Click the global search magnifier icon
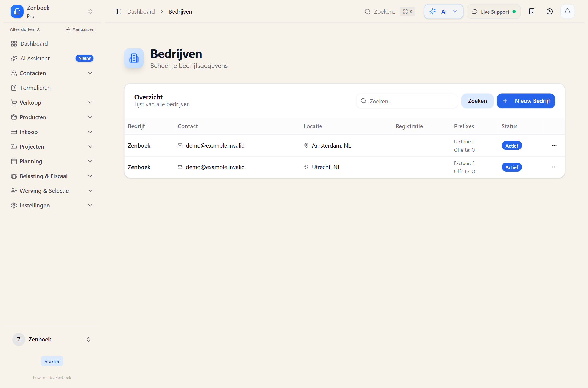Screen dimensions: 588x388 click(x=367, y=11)
